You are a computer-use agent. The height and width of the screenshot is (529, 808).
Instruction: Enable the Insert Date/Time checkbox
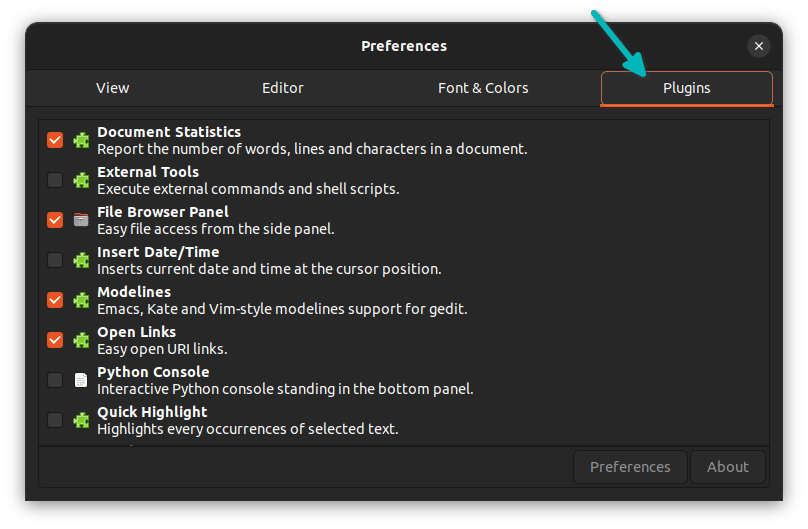(x=55, y=260)
